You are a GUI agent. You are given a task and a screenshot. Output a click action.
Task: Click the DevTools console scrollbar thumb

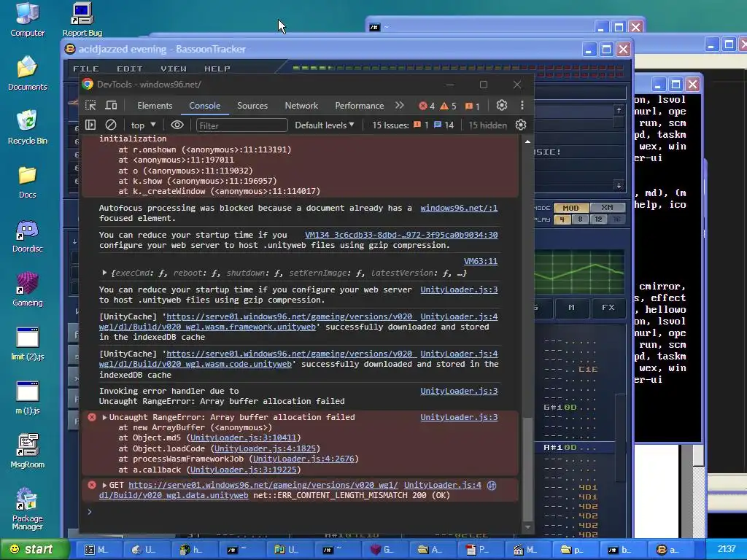[x=527, y=469]
